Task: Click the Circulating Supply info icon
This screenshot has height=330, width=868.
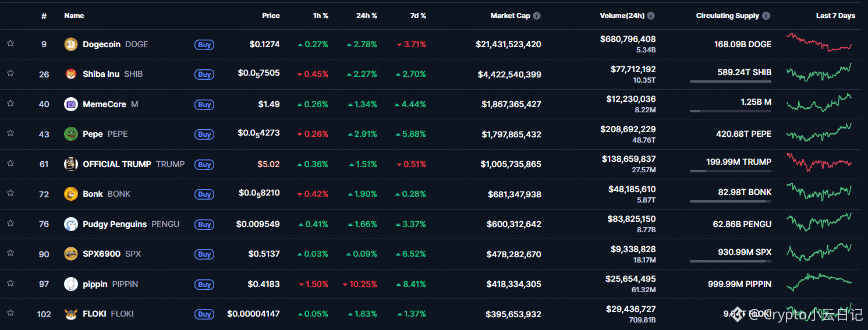Action: (766, 16)
